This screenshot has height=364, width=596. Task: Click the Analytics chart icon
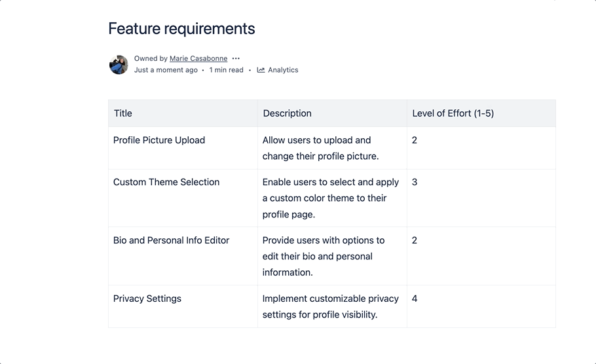pyautogui.click(x=261, y=70)
